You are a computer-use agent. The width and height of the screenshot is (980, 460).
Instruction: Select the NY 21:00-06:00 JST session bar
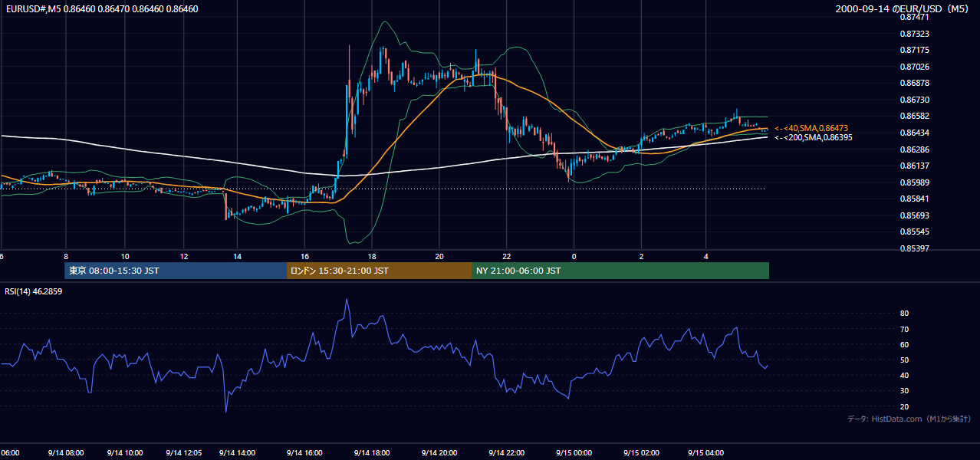620,271
